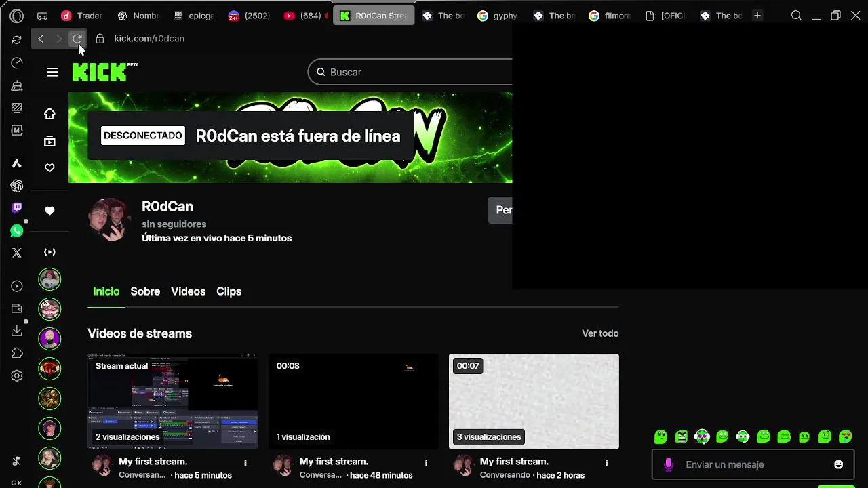Click the padlock site info icon
Viewport: 868px width, 488px height.
point(100,39)
